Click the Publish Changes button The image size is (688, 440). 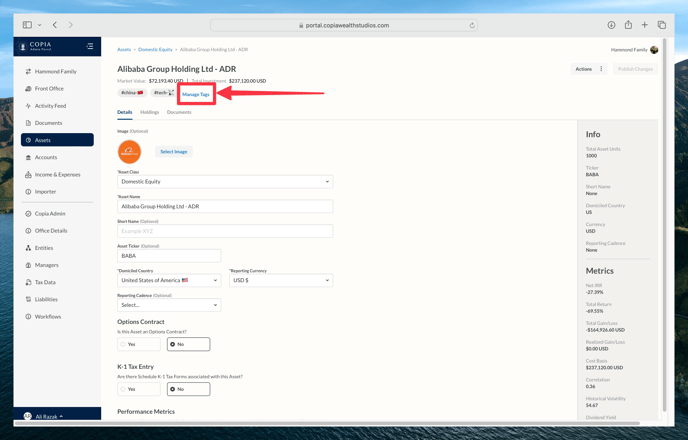coord(635,69)
